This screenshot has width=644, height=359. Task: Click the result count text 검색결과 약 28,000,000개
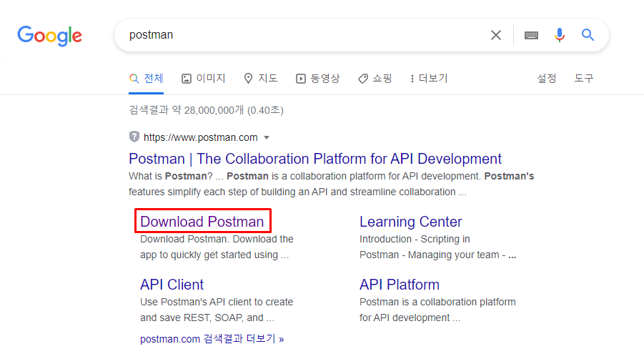coord(186,110)
